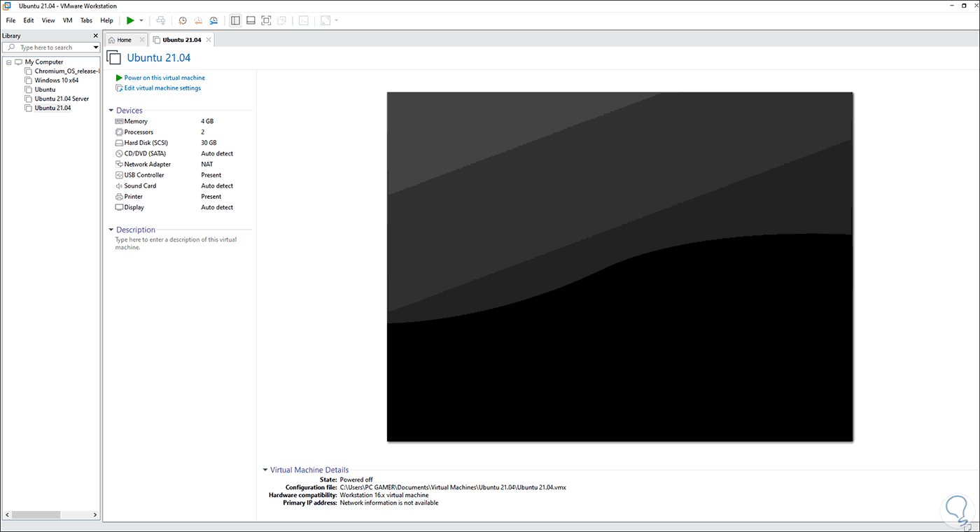Open the VM menu

coord(68,20)
